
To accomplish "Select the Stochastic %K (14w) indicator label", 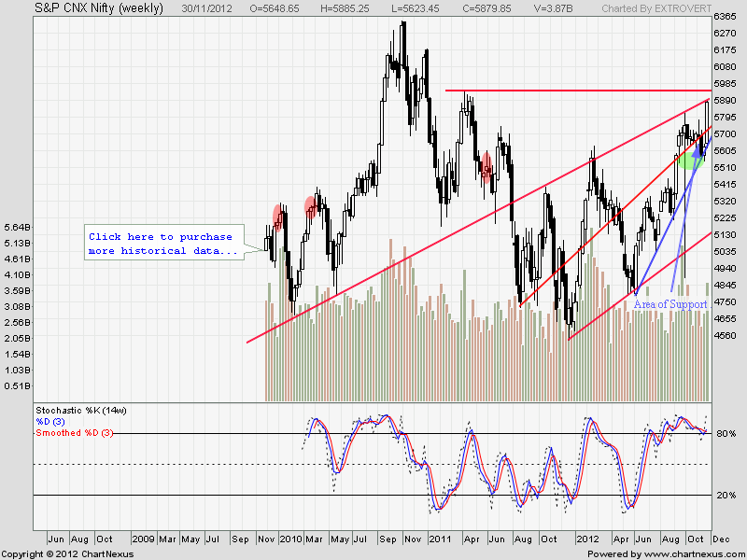I will [79, 411].
